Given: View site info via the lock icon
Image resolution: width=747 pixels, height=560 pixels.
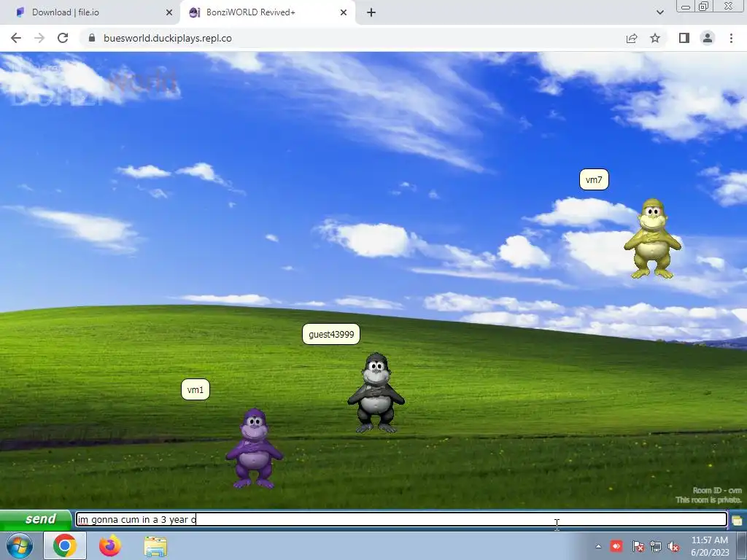Looking at the screenshot, I should (92, 38).
